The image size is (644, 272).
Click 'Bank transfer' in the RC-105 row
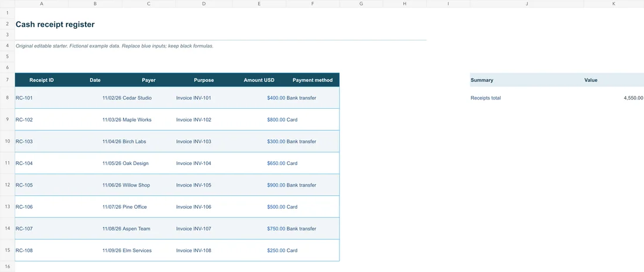point(313,185)
